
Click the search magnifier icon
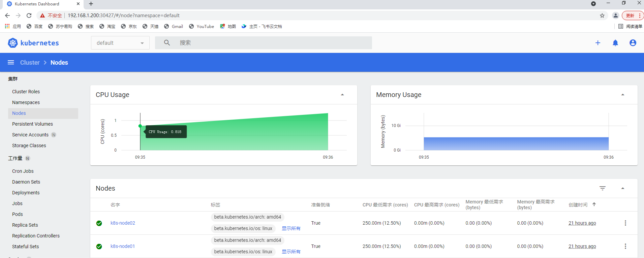coord(167,43)
